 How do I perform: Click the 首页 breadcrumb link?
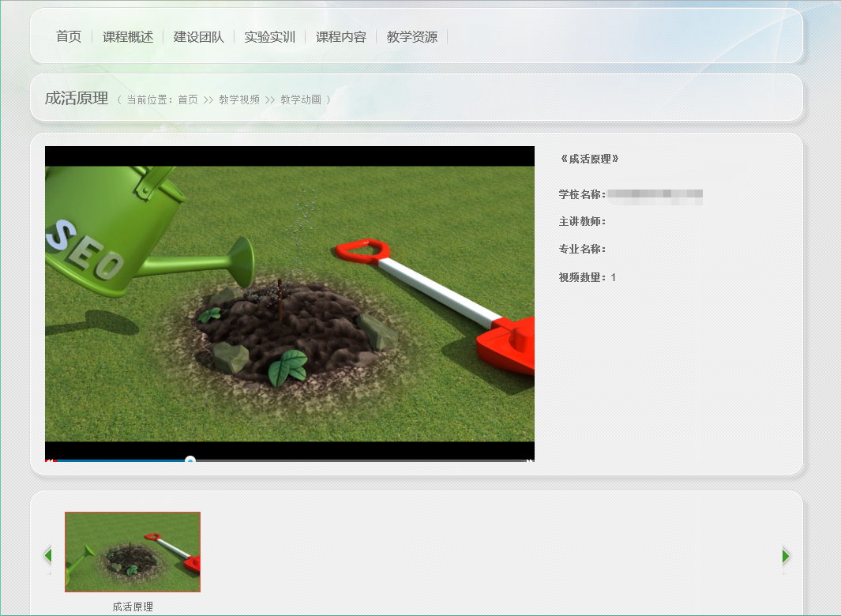(188, 100)
